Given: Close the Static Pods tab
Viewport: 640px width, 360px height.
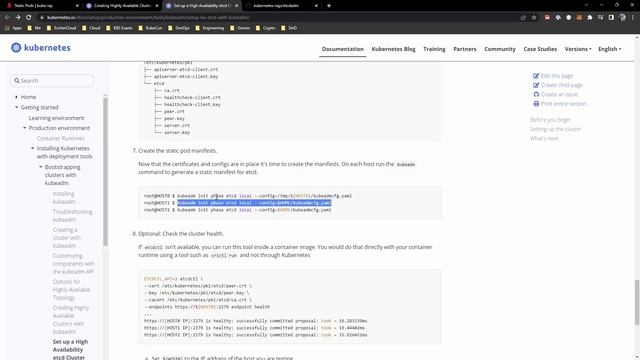Looking at the screenshot, I should point(77,6).
